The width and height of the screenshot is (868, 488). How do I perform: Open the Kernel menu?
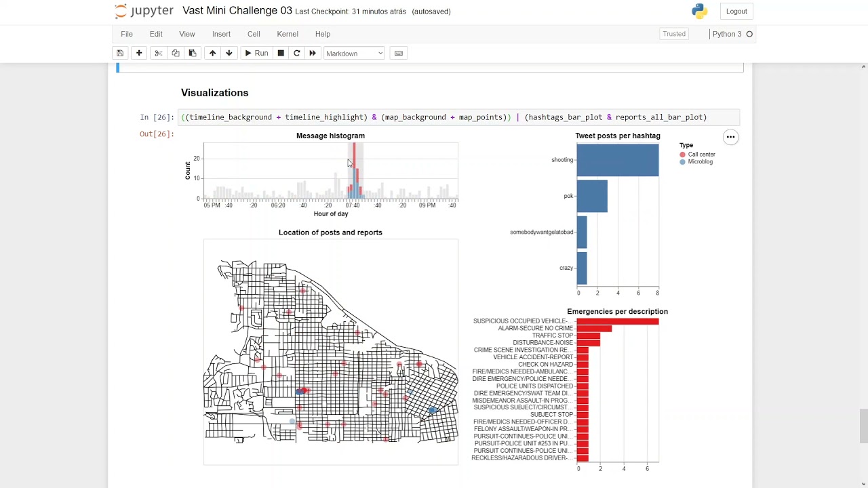(288, 34)
